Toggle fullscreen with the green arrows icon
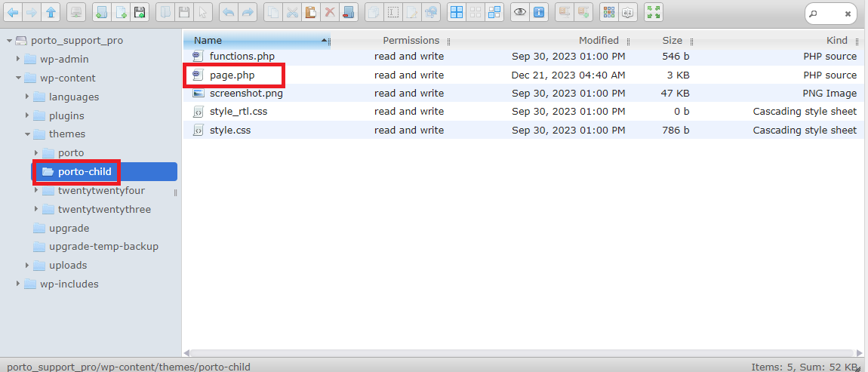Viewport: 868px width, 372px height. 653,12
